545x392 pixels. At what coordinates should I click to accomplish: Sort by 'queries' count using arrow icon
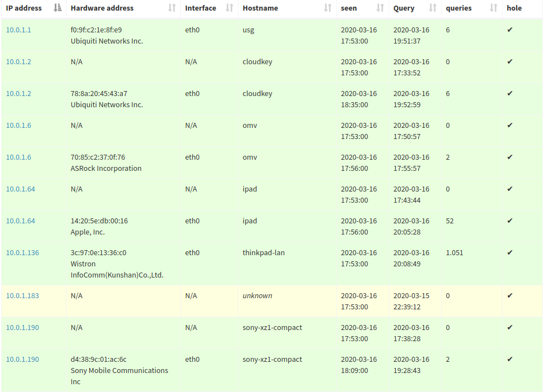494,8
